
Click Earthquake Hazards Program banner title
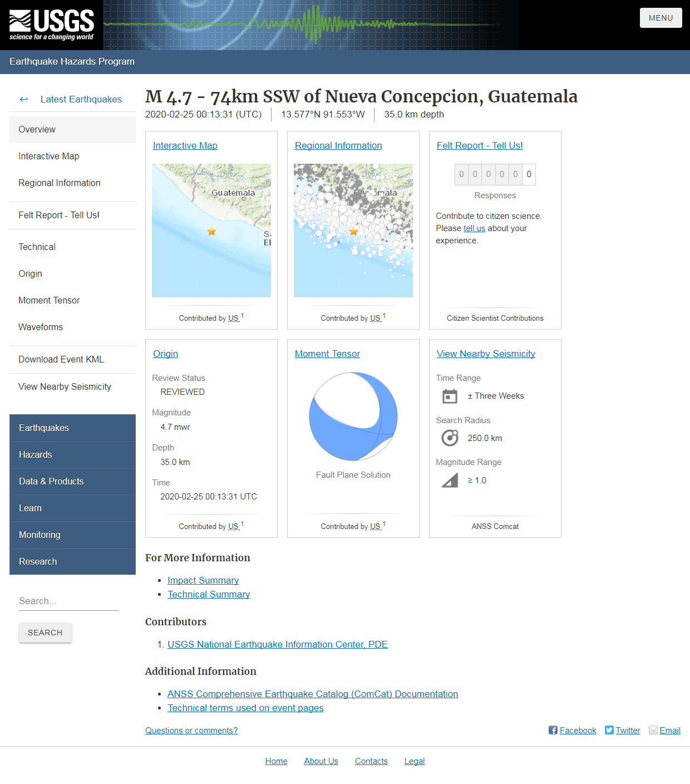pyautogui.click(x=72, y=61)
